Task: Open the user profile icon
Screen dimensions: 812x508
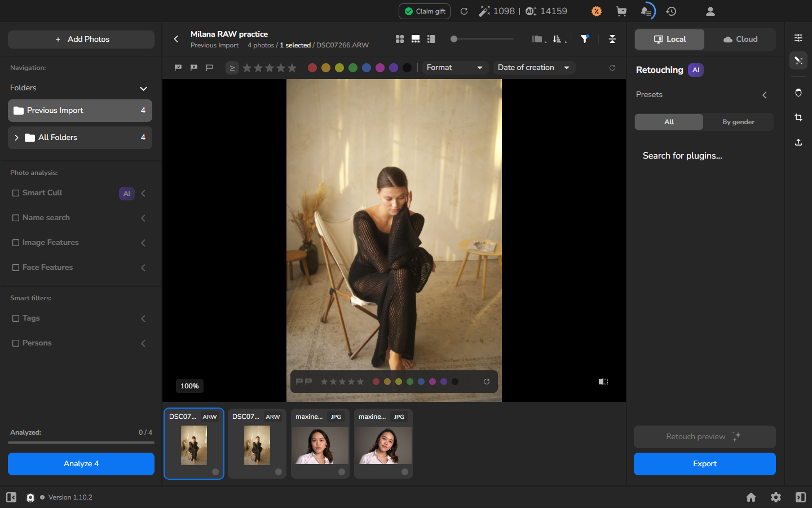Action: click(710, 11)
